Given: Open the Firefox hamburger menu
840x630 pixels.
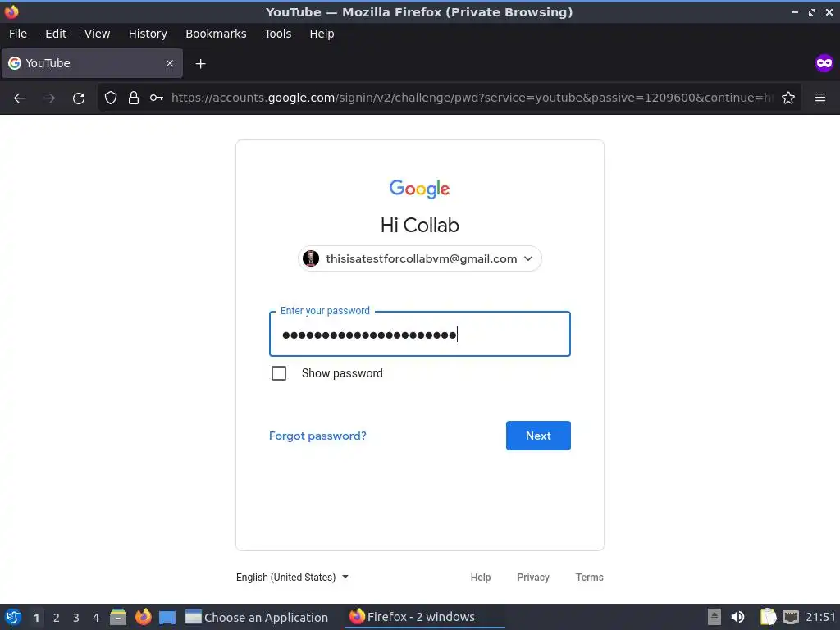Looking at the screenshot, I should click(820, 98).
